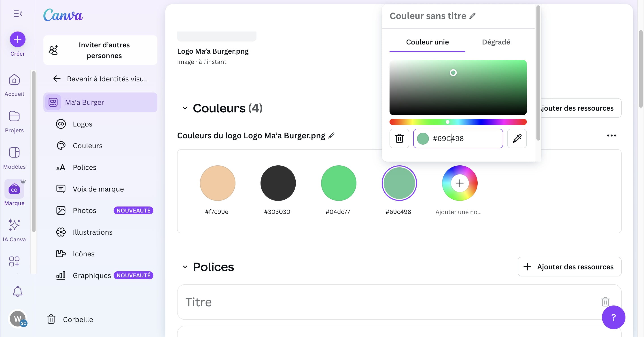This screenshot has height=337, width=644.
Task: Open the Icônes section in the sidebar
Action: click(x=83, y=254)
